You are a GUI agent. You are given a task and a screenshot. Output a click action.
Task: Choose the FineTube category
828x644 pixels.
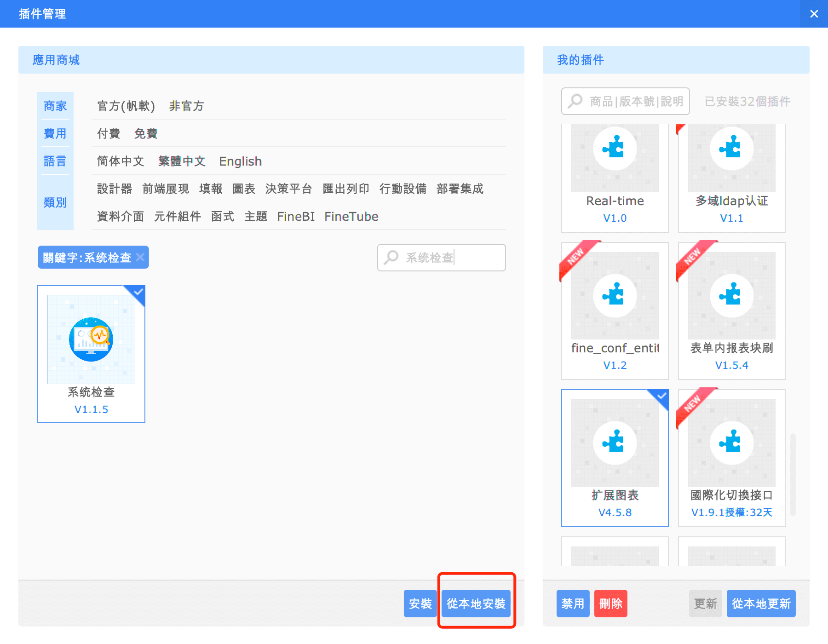click(x=351, y=217)
